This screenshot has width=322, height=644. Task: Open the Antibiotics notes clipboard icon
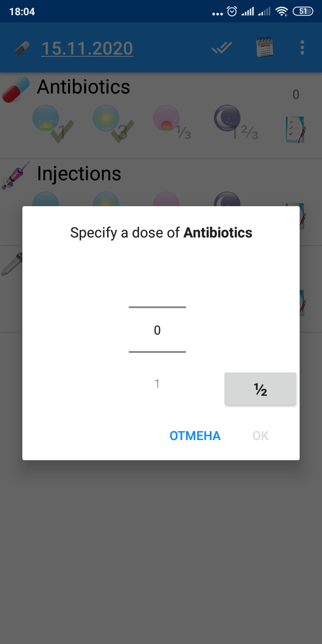[x=295, y=129]
